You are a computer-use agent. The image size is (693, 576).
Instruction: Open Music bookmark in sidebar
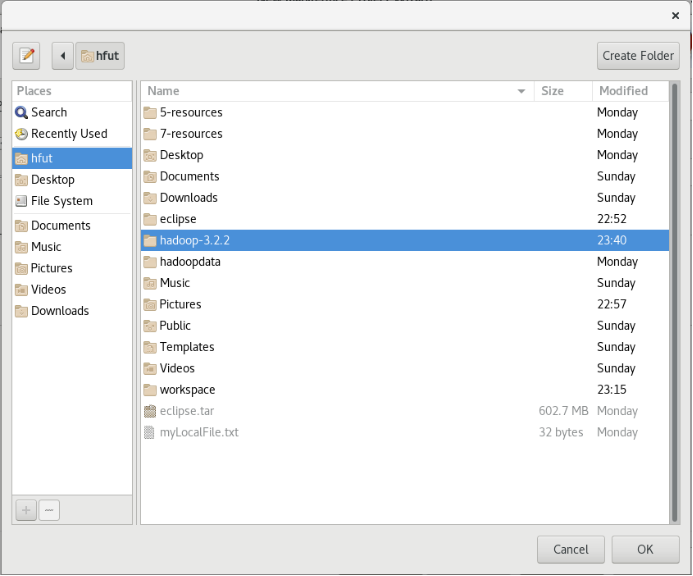tap(72, 247)
